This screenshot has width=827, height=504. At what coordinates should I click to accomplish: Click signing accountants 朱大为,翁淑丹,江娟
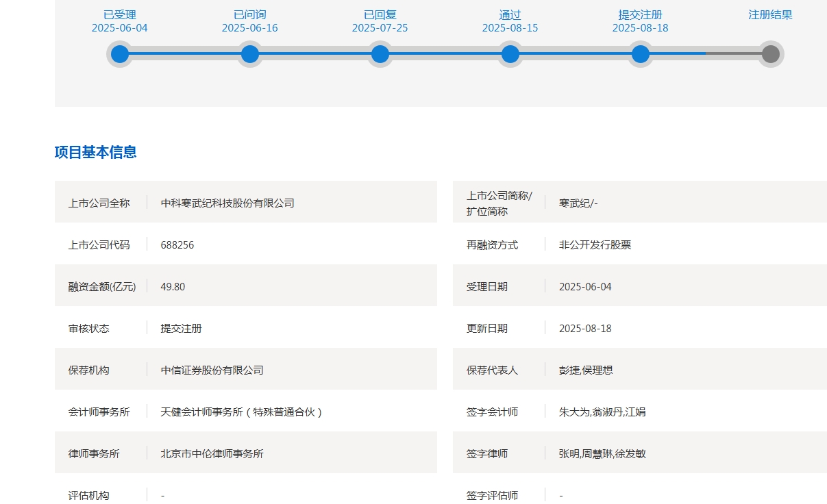pos(602,412)
